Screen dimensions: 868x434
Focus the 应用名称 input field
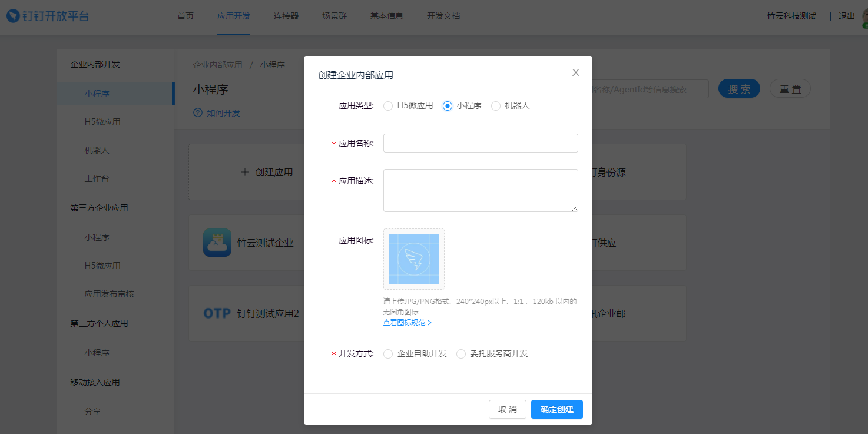[x=481, y=143]
